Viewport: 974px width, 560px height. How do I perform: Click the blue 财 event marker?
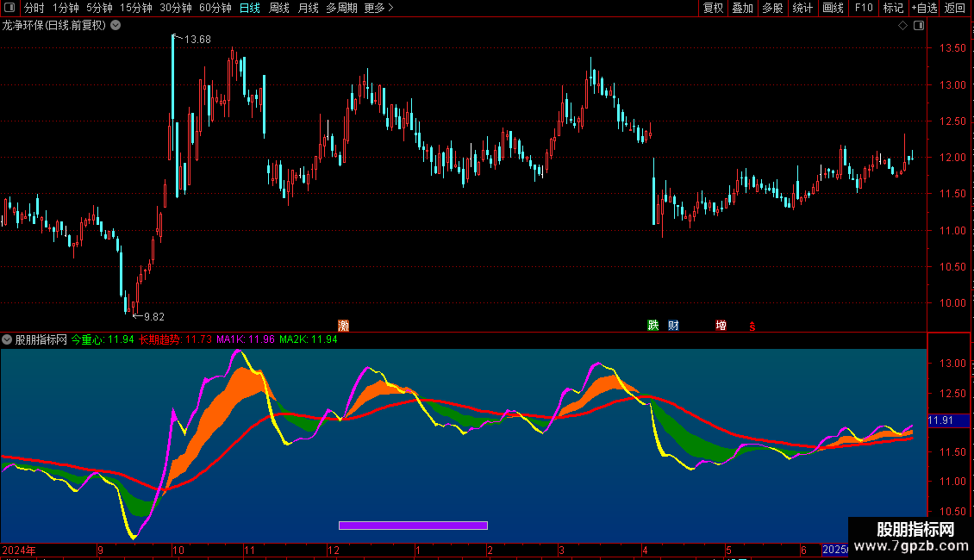pyautogui.click(x=673, y=326)
